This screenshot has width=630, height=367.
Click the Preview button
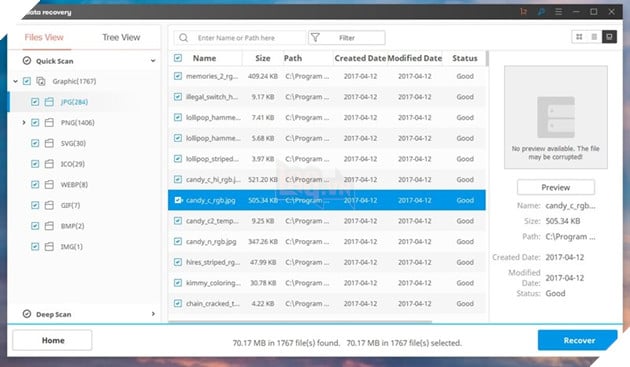[556, 187]
